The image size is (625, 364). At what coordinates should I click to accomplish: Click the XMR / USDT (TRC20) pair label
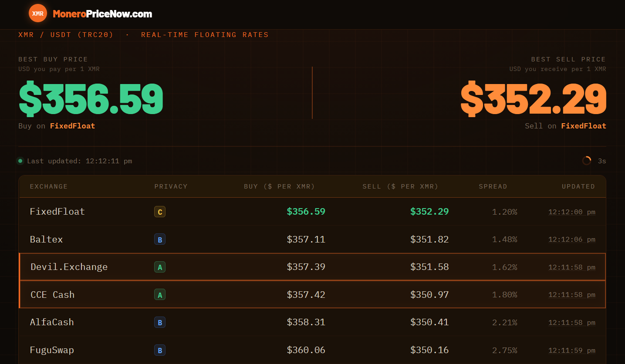(x=66, y=35)
